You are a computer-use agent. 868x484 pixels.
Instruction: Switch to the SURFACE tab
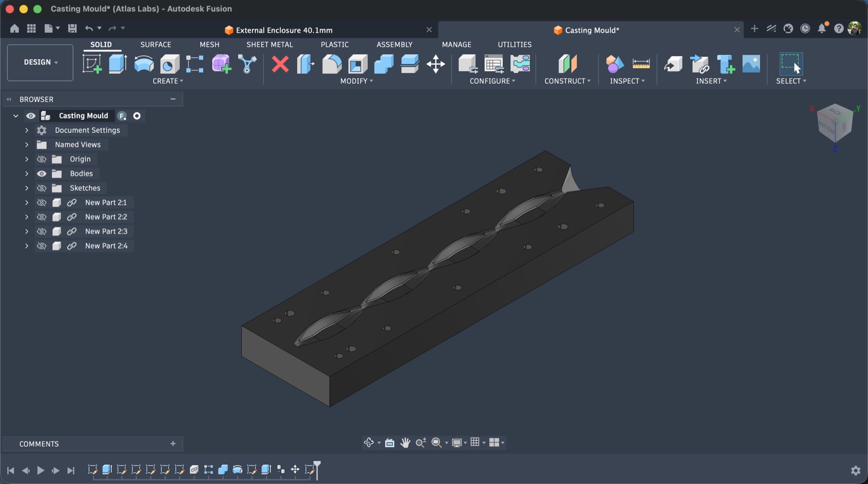[x=155, y=44]
